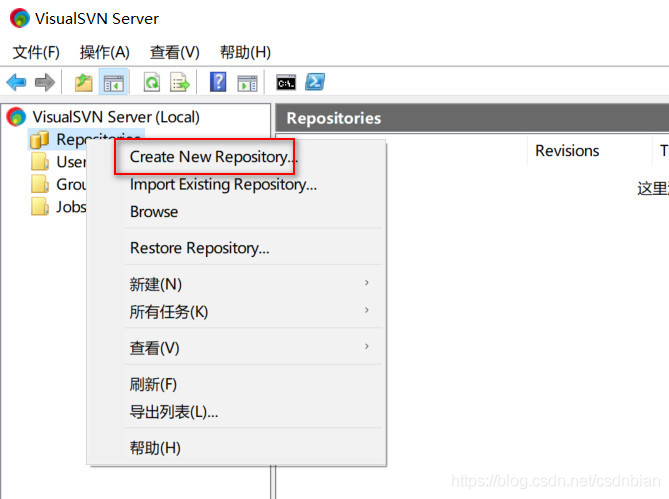Expand the 新建(N) submenu arrow
Screen dimensions: 669x499
click(366, 282)
